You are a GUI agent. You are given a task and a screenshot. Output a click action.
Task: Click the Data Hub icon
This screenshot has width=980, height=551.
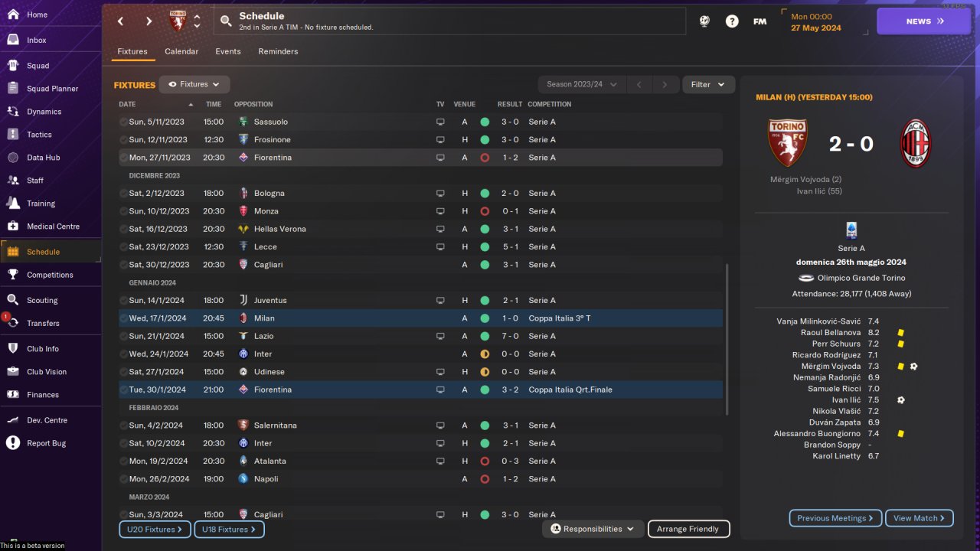coord(13,158)
